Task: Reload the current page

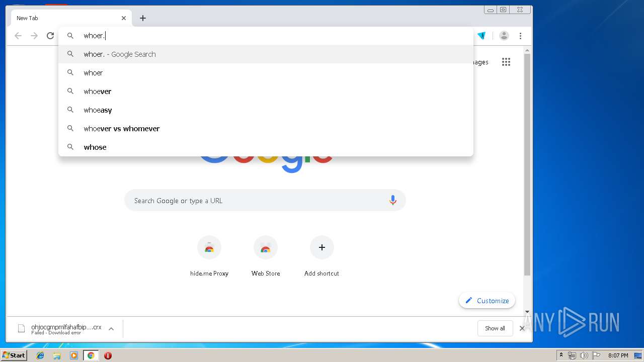Action: (x=50, y=36)
